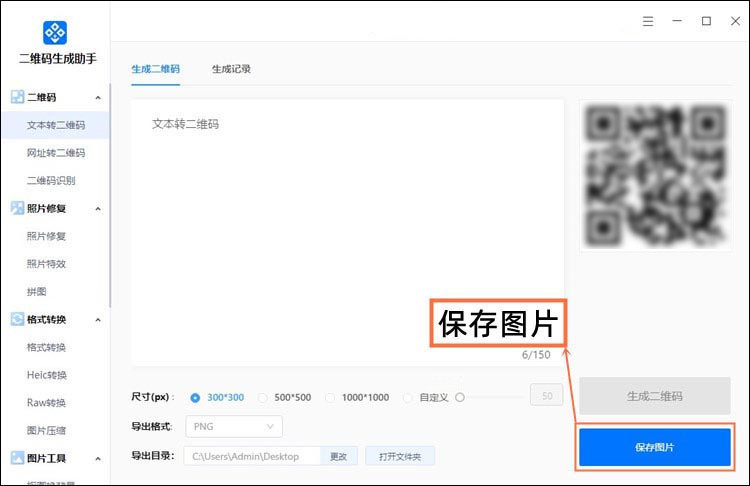Click the 更改 change directory button

[x=339, y=456]
